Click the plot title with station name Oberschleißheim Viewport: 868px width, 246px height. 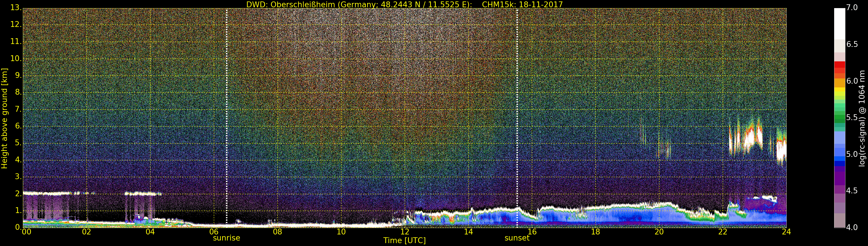pos(404,4)
